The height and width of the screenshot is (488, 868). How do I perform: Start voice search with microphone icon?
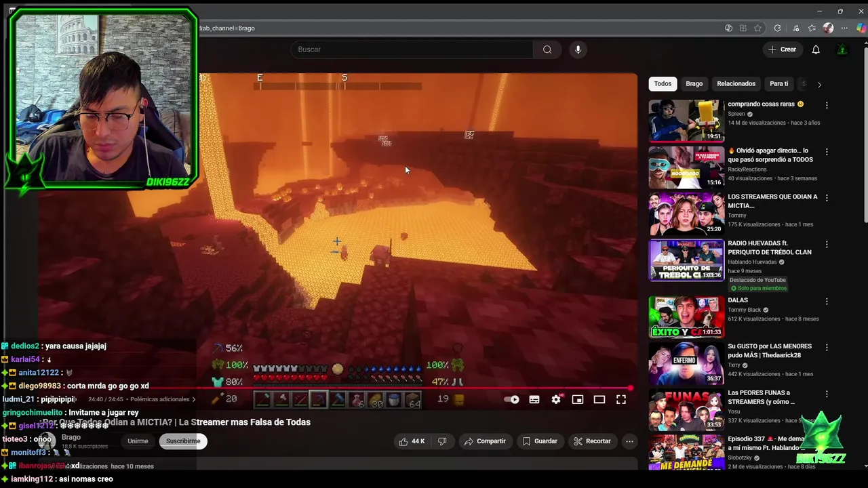(578, 49)
